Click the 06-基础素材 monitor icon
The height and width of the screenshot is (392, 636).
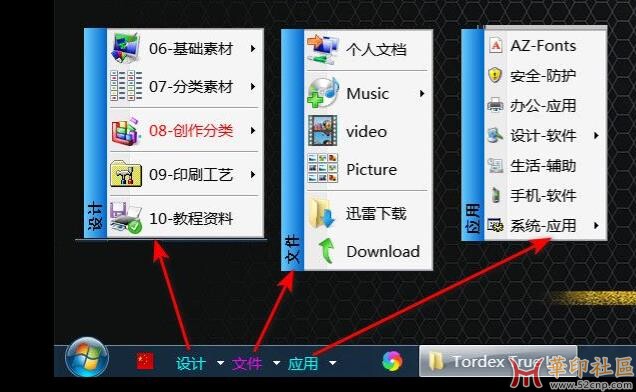[126, 48]
